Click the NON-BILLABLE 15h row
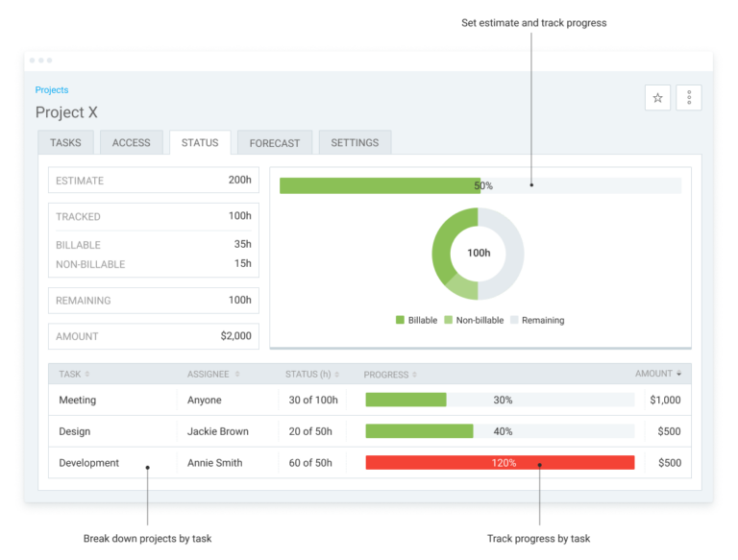The image size is (738, 560). (154, 264)
